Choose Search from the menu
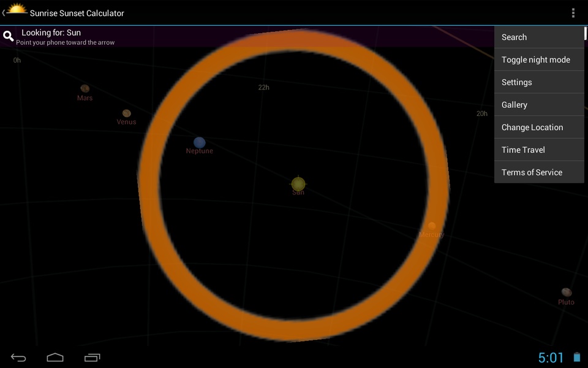This screenshot has height=368, width=588. pyautogui.click(x=539, y=37)
